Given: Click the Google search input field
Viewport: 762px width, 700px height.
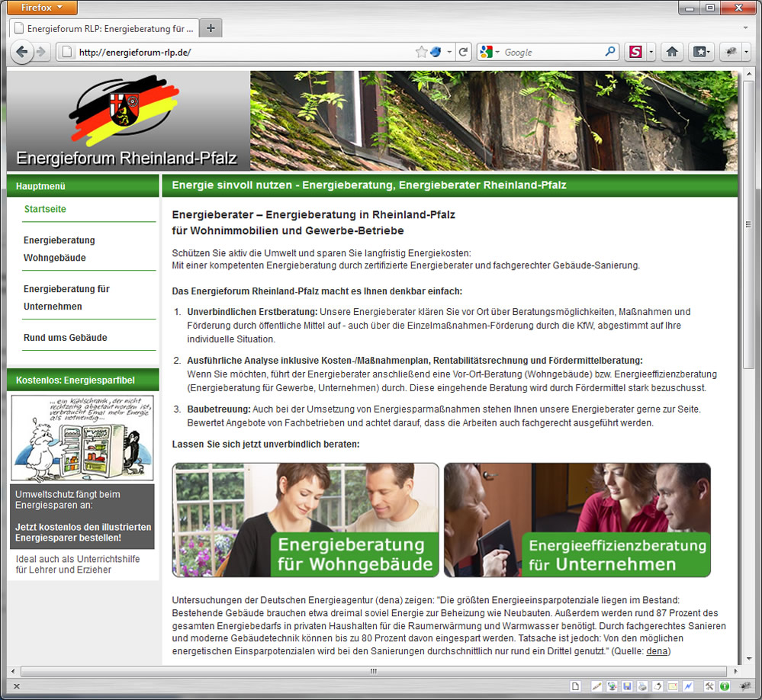Looking at the screenshot, I should pos(552,52).
